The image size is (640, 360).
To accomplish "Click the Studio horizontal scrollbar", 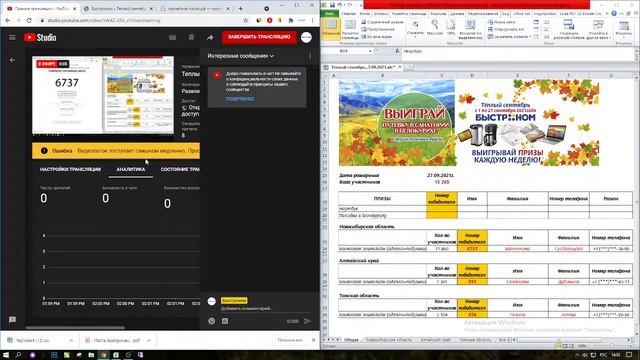I will click(x=76, y=327).
